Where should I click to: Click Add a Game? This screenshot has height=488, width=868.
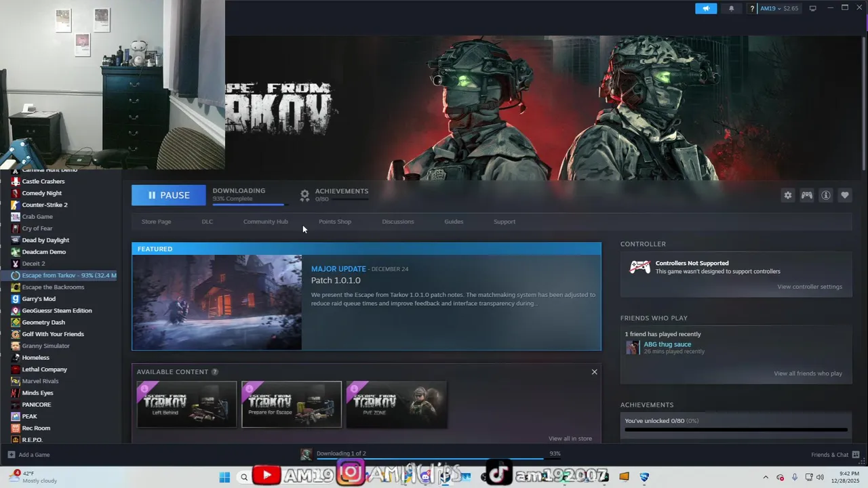(28, 455)
